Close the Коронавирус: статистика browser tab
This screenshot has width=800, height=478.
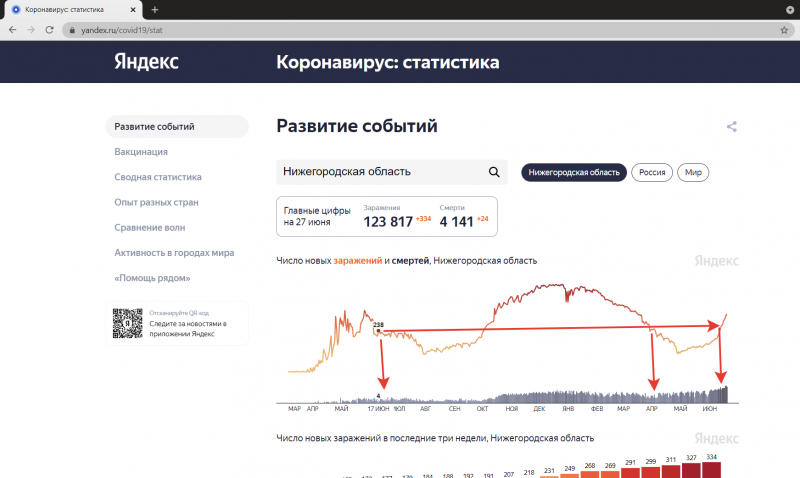click(x=133, y=10)
